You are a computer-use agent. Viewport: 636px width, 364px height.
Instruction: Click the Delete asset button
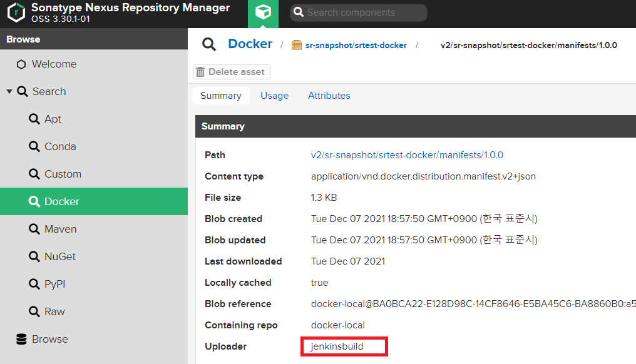232,72
